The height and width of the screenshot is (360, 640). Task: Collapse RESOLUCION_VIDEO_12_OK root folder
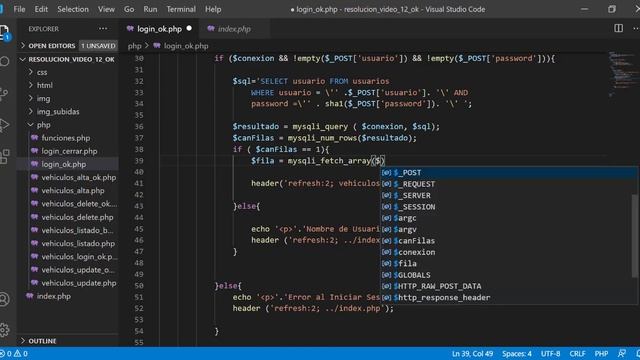(x=68, y=59)
